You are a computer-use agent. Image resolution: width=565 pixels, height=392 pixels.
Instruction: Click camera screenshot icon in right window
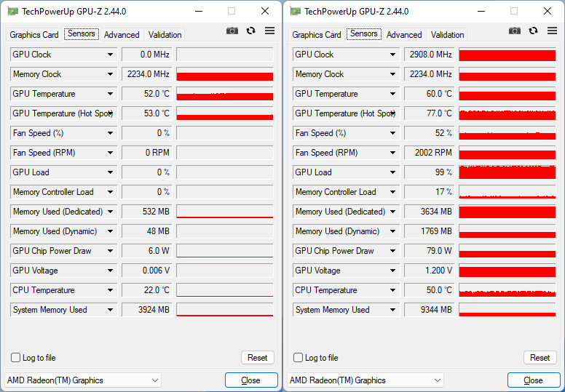click(x=515, y=31)
